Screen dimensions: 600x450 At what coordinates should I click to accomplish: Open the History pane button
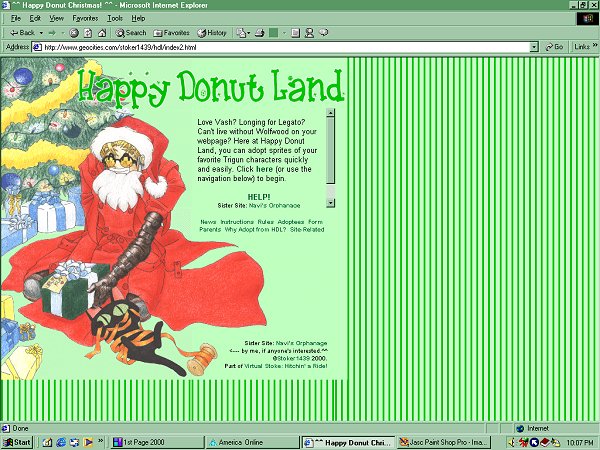coord(212,33)
